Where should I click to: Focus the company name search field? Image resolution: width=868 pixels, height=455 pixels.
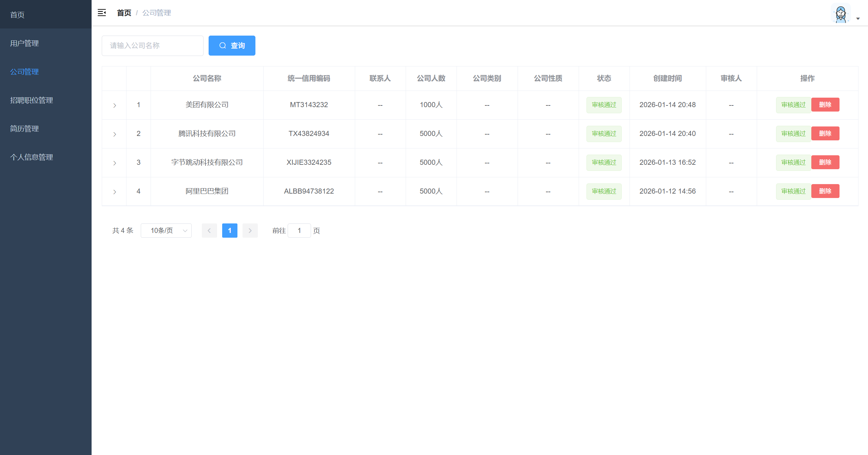click(x=153, y=45)
